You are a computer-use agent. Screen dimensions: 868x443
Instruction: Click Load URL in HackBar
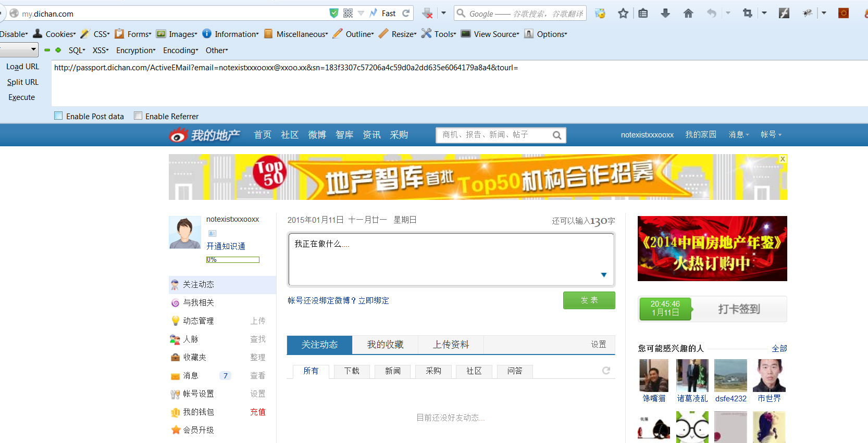coord(22,67)
